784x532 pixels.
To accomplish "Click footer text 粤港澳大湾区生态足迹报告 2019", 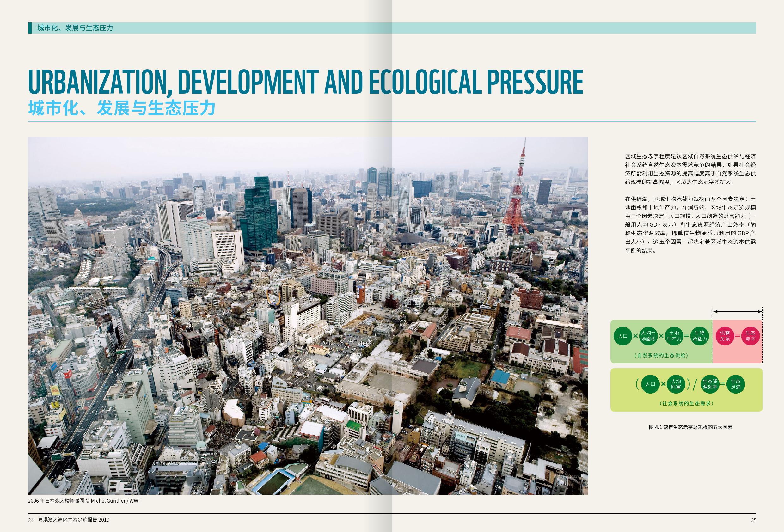I will 74,520.
